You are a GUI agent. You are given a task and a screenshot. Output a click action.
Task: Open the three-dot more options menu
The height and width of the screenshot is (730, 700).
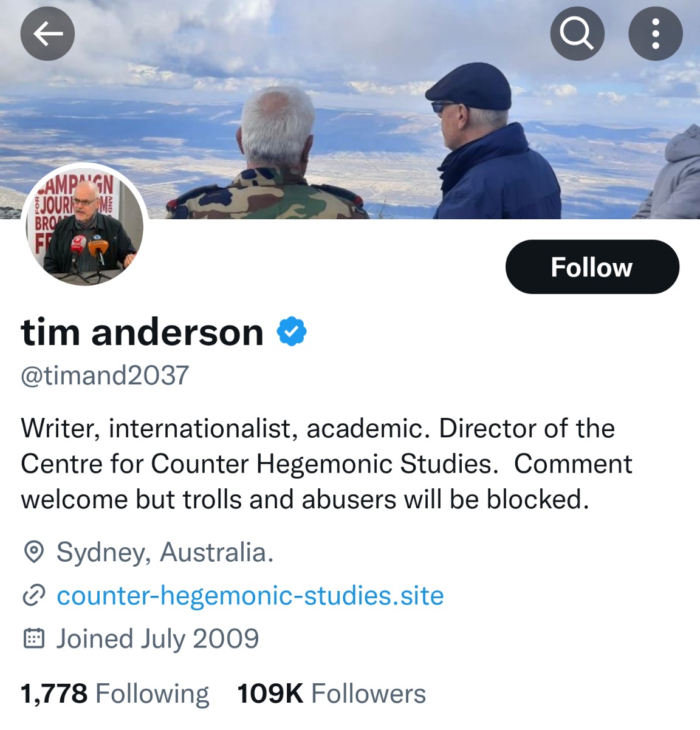(655, 33)
